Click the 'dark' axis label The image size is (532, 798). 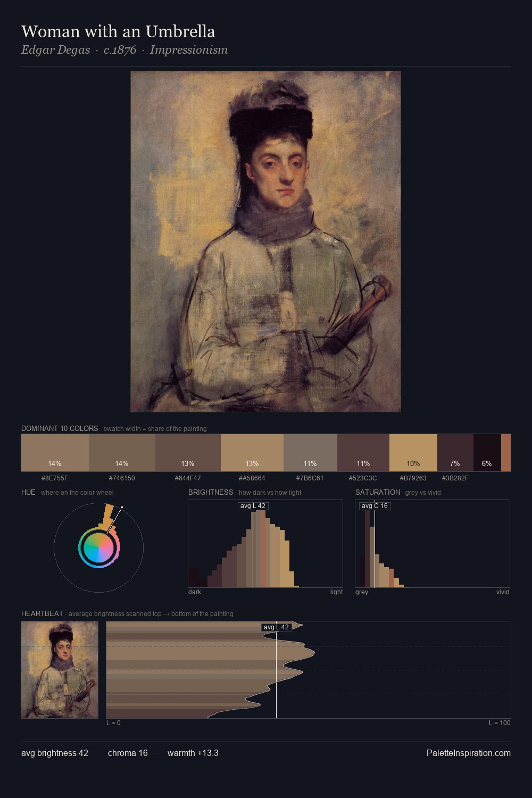[x=195, y=592]
